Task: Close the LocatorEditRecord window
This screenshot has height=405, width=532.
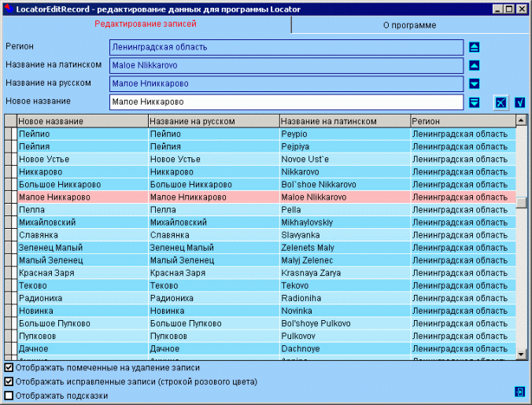Action: coord(522,9)
